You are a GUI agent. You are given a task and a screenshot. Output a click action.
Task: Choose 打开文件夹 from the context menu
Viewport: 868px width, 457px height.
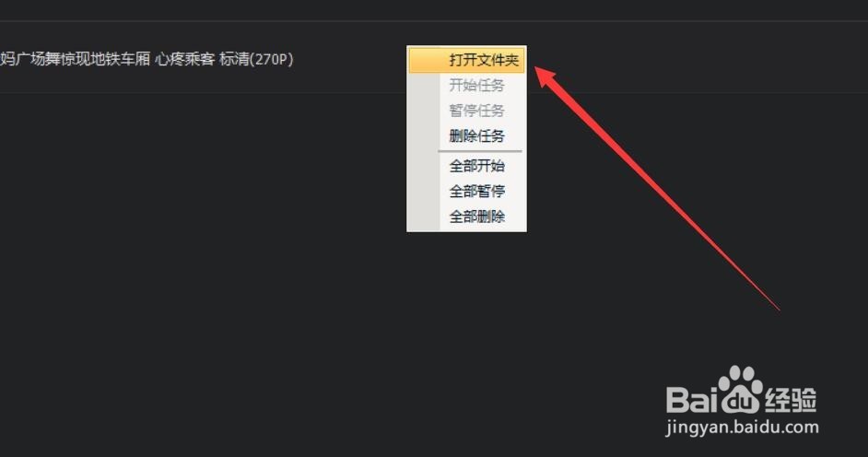point(466,60)
